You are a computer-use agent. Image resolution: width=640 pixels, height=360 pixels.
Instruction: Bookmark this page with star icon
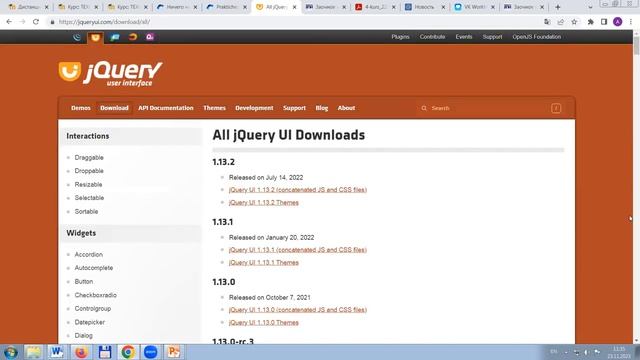click(574, 22)
